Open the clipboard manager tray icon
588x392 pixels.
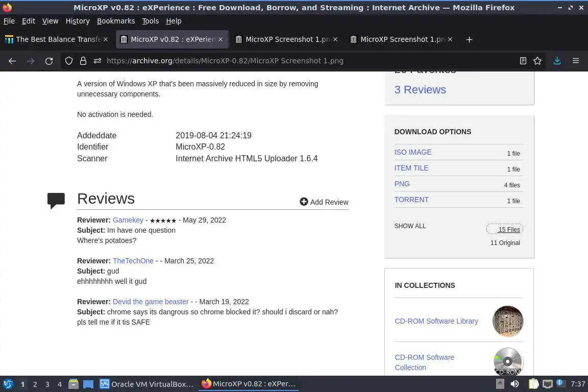pos(533,384)
